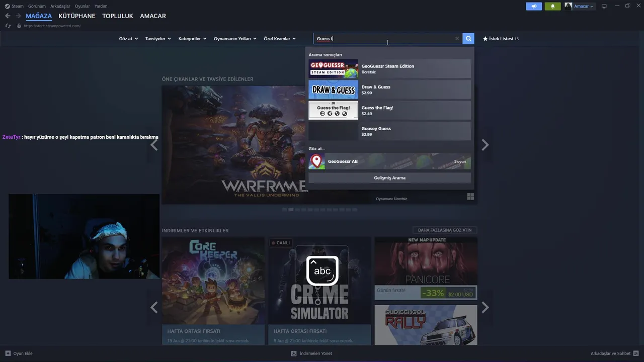Open İstek Listesi wishlist

point(501,39)
